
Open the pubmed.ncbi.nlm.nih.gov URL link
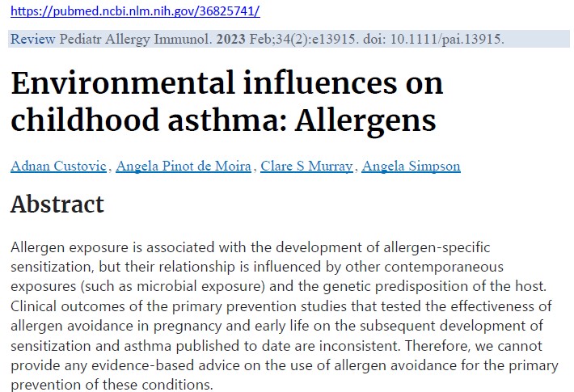(135, 11)
